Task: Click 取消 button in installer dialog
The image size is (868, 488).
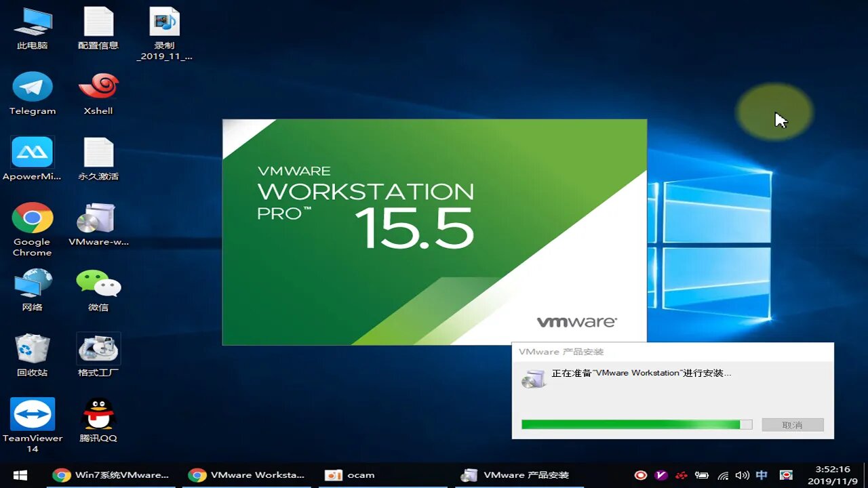Action: click(793, 425)
